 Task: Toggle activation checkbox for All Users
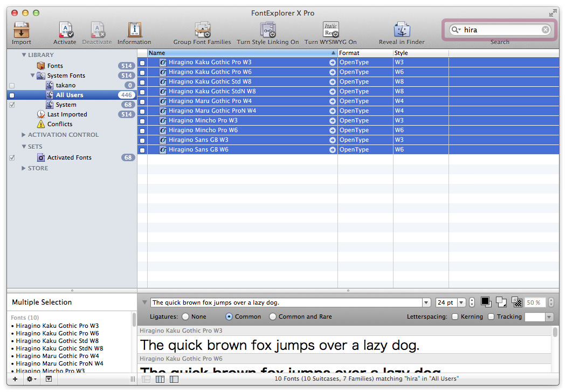pyautogui.click(x=12, y=95)
